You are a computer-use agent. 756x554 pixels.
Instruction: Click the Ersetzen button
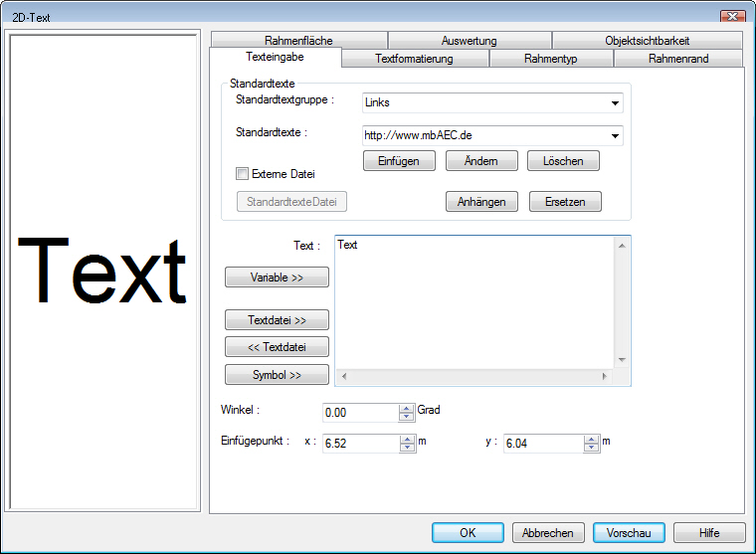565,202
